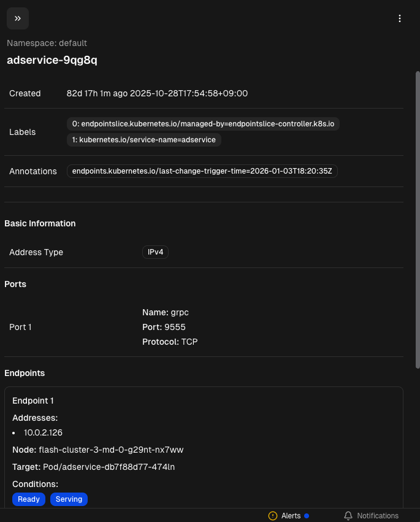Collapse the side panel with double-chevron button
420x522 pixels.
click(18, 18)
